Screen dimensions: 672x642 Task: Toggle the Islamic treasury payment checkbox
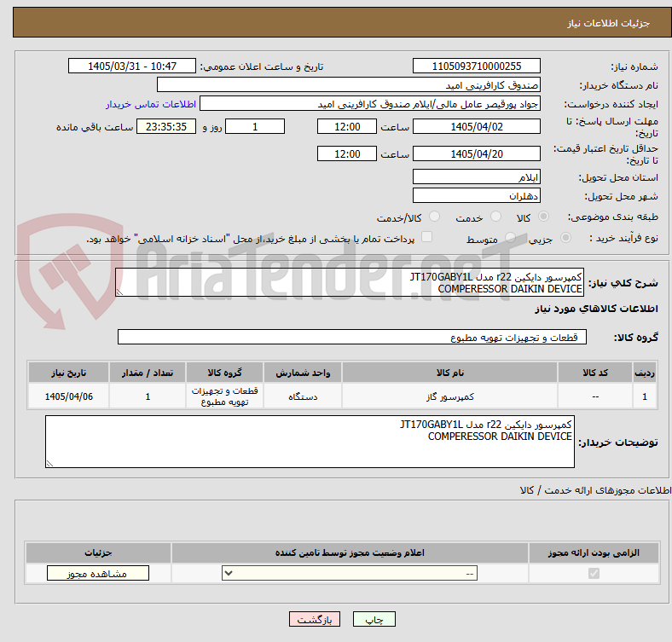(x=427, y=237)
